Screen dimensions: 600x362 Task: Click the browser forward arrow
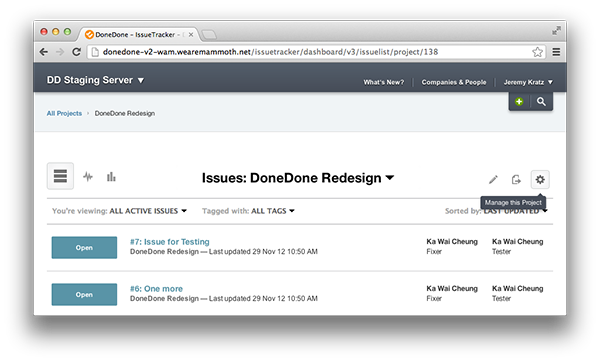(x=60, y=52)
